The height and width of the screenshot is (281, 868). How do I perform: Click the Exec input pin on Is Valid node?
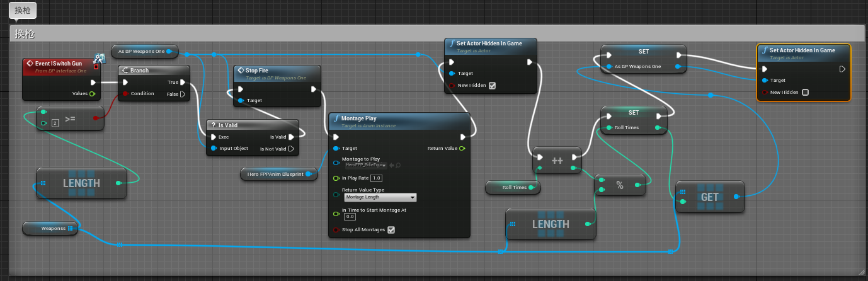pos(213,137)
